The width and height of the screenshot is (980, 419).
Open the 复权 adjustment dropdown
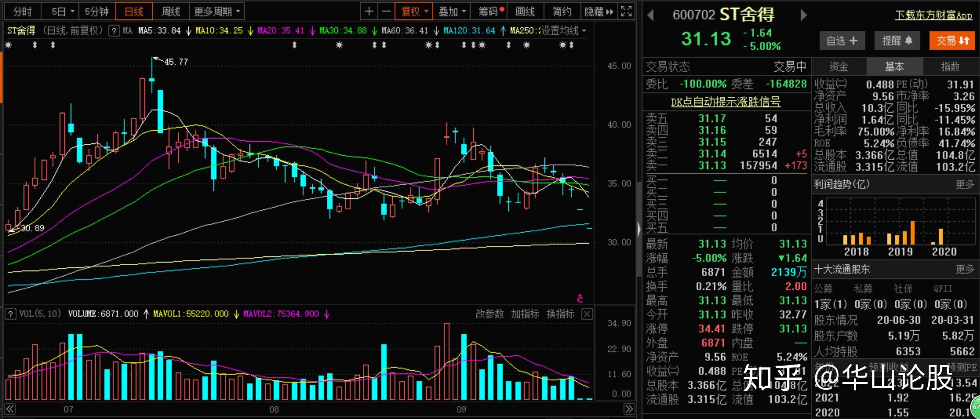click(x=414, y=12)
